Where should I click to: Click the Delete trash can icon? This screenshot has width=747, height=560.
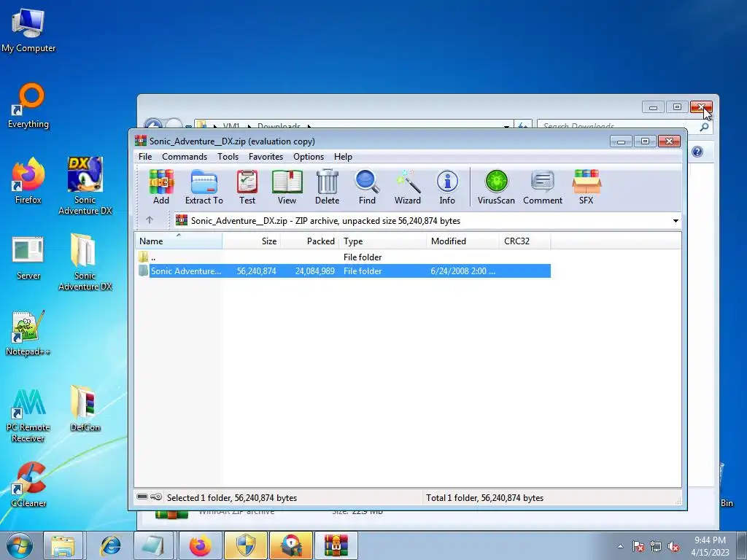(328, 187)
